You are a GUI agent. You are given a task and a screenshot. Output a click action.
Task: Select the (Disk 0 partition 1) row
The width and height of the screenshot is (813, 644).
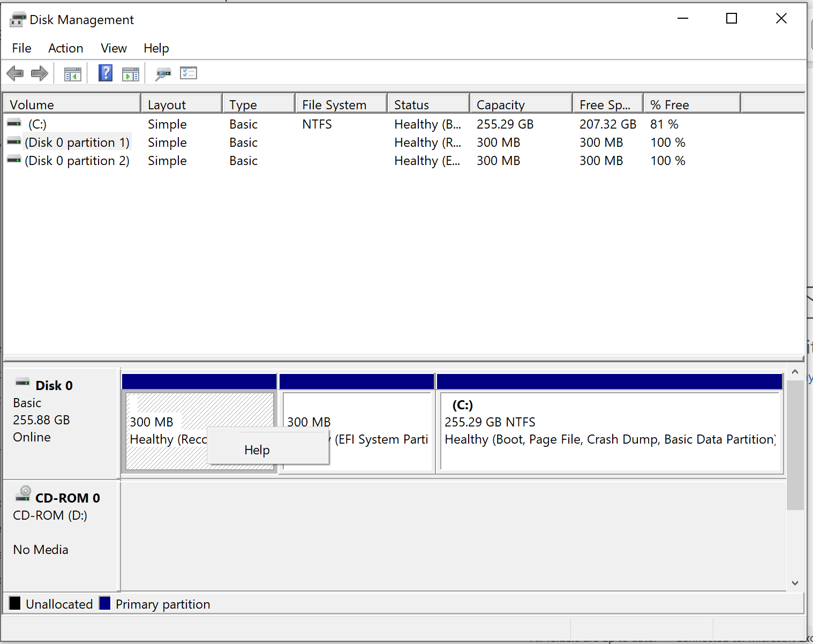tap(404, 142)
